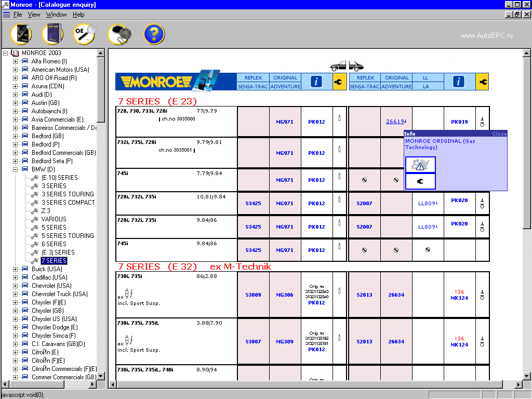Click the wrench icon inside the Info popup

(x=420, y=181)
